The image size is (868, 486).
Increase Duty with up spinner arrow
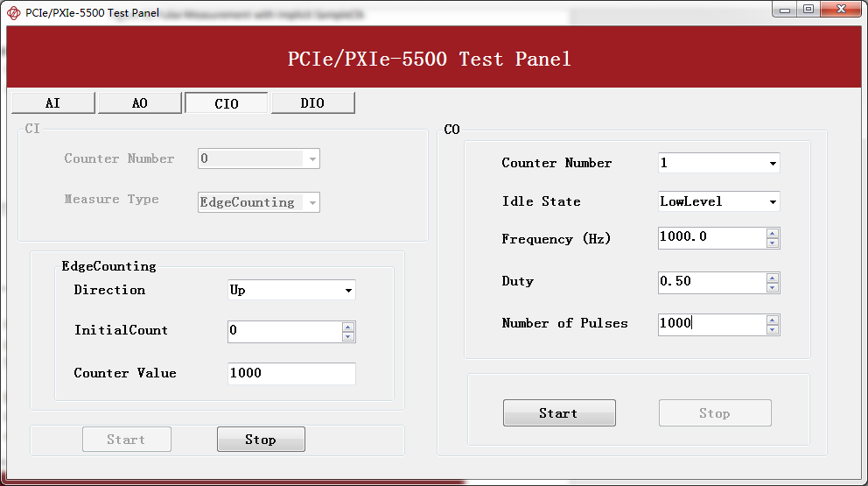click(773, 278)
